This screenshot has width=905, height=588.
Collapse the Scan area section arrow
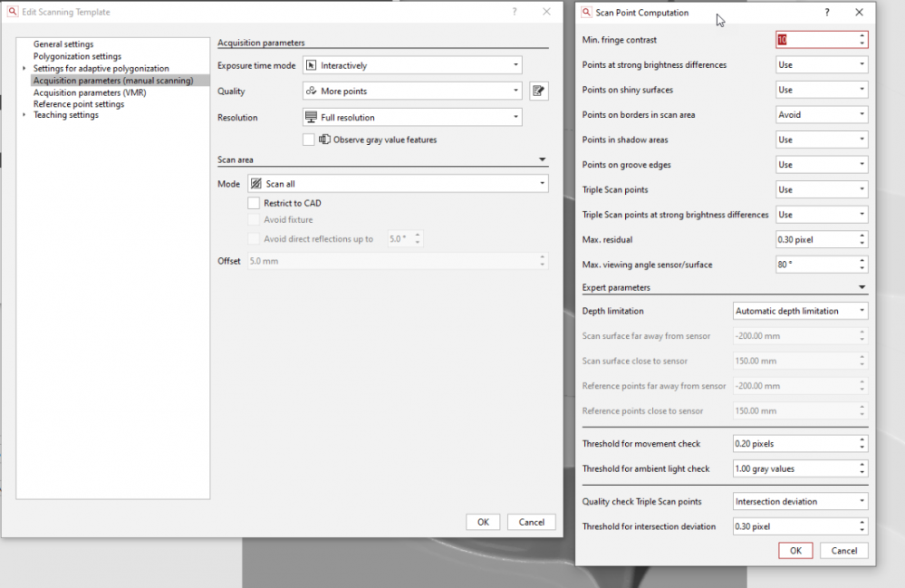coord(543,160)
